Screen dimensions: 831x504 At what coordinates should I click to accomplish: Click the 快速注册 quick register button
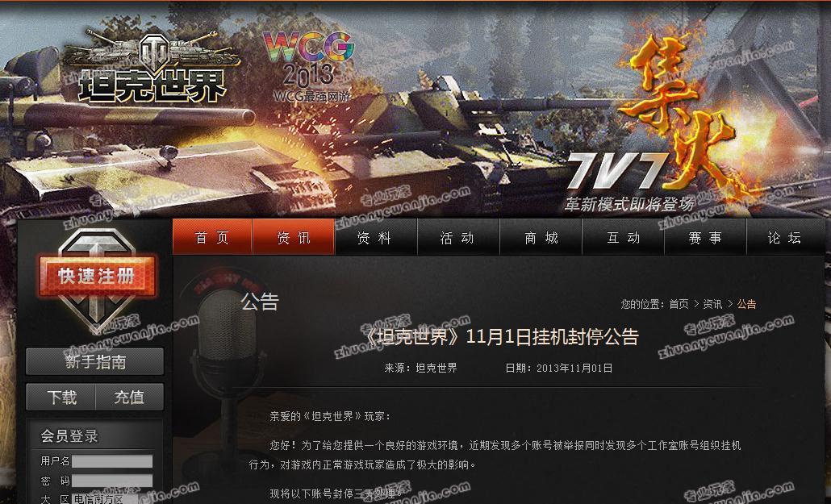pyautogui.click(x=96, y=276)
